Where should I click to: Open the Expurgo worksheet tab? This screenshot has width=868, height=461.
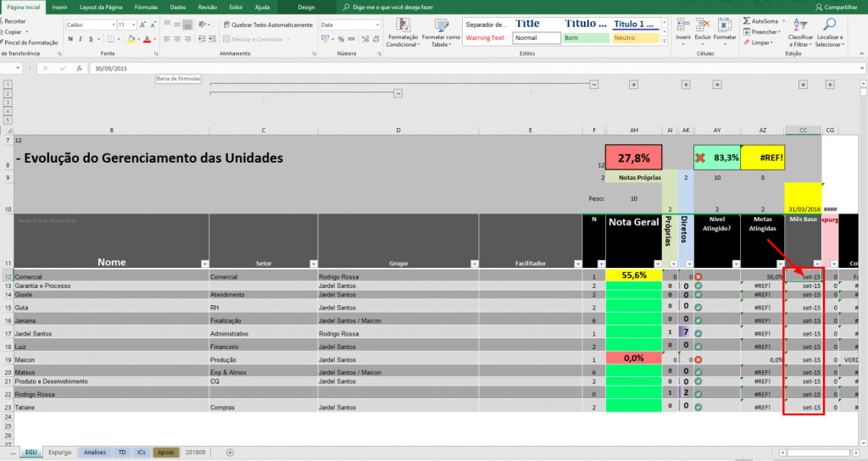coord(60,453)
